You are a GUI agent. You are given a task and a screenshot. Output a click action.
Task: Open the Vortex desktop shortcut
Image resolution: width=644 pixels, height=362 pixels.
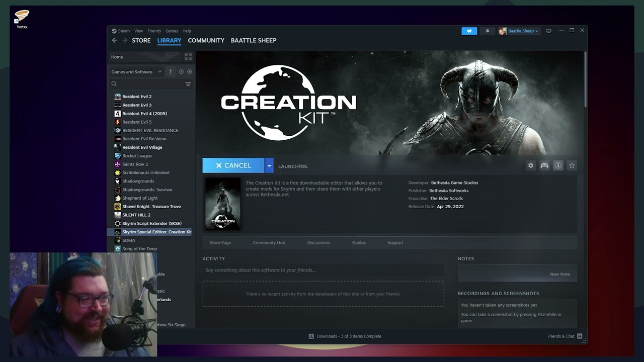tap(22, 19)
